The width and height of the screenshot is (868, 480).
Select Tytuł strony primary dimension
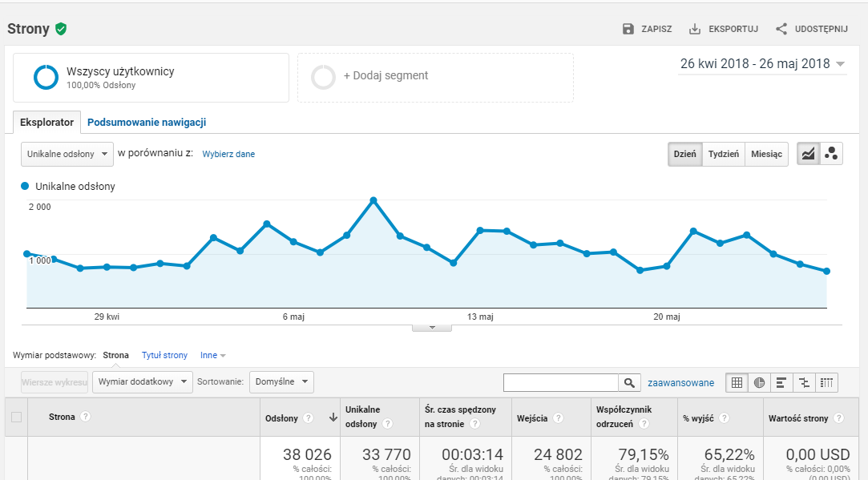tap(164, 356)
